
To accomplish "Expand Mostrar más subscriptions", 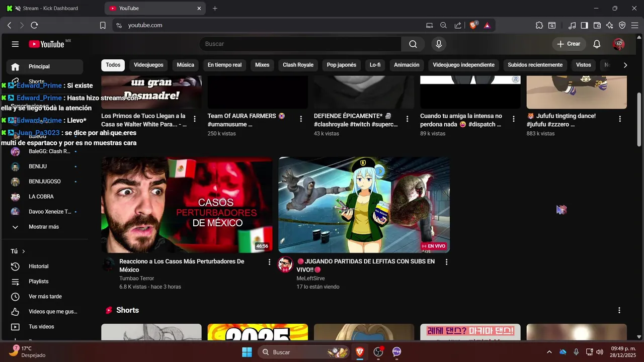I will point(45,227).
